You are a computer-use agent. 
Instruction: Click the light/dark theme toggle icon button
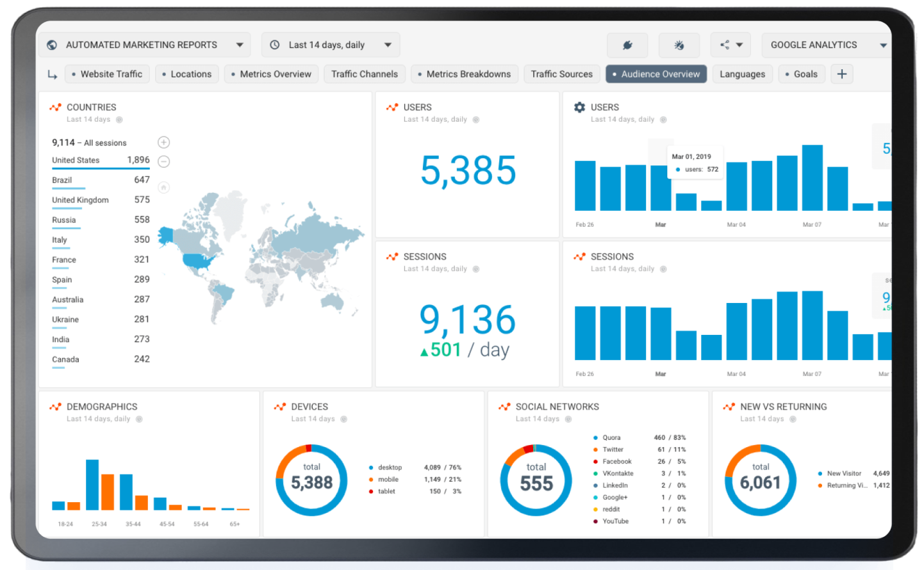(x=679, y=45)
